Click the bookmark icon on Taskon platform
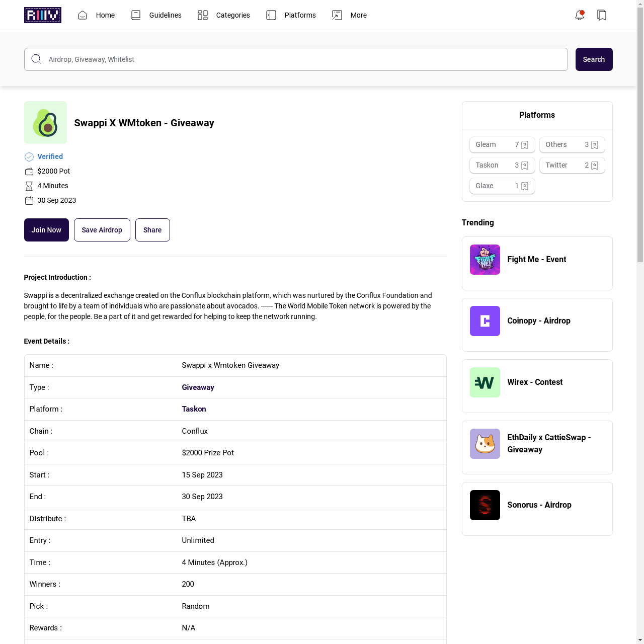The height and width of the screenshot is (644, 644). click(525, 166)
